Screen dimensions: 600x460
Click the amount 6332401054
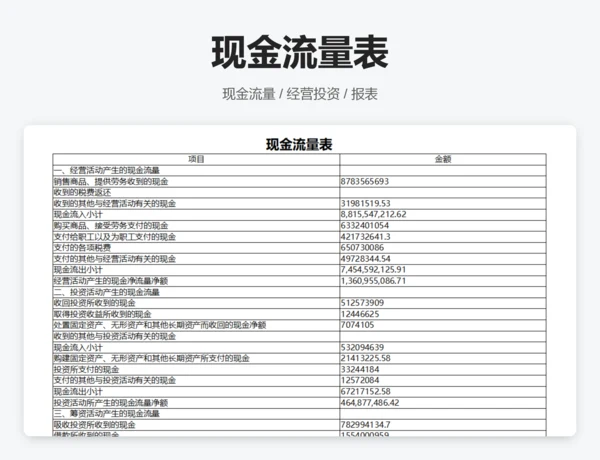point(365,225)
